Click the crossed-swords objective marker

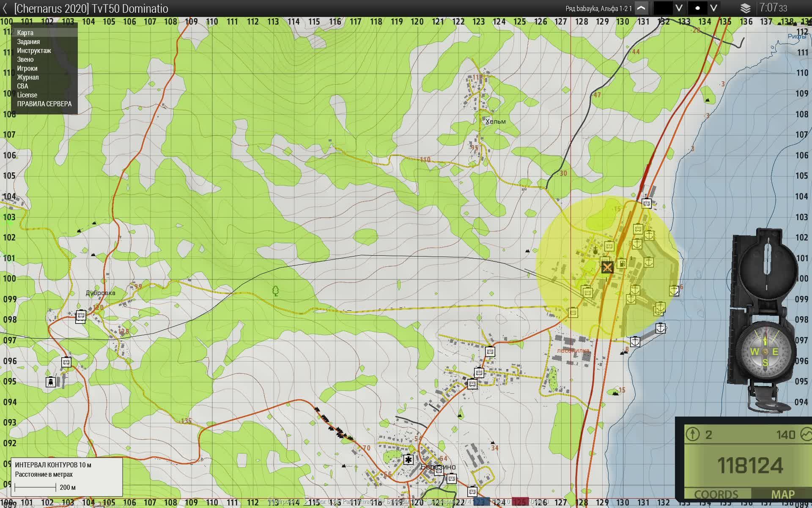pos(607,267)
